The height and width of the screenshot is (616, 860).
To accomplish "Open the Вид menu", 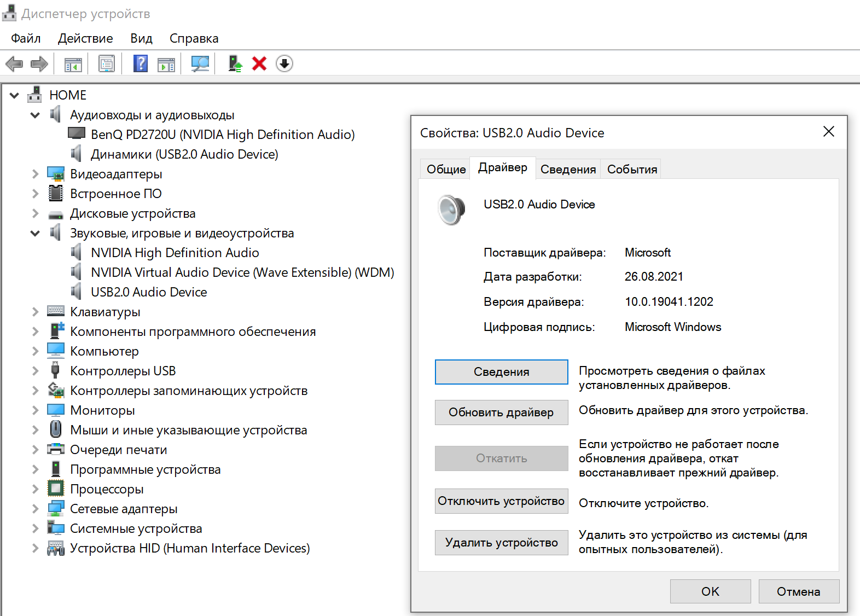I will [x=141, y=38].
